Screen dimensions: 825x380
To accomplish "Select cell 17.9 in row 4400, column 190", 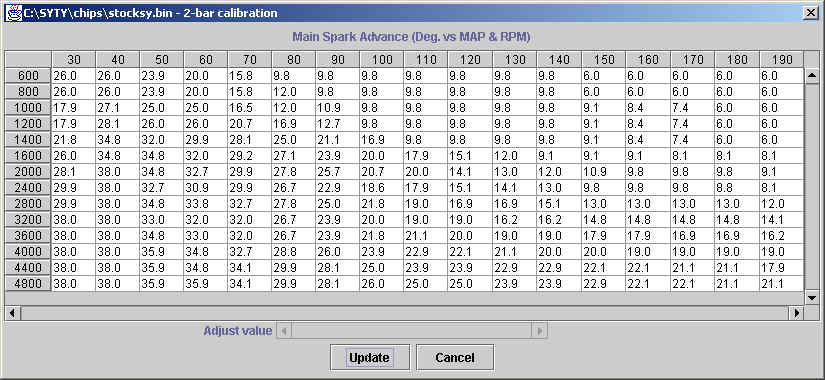I will point(781,267).
